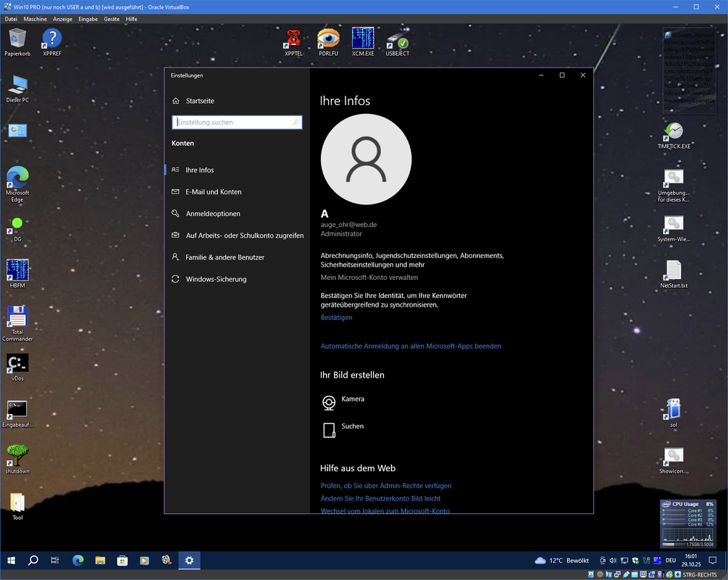This screenshot has height=580, width=728.
Task: Select the PDRLFU eye desktop icon
Action: point(328,42)
